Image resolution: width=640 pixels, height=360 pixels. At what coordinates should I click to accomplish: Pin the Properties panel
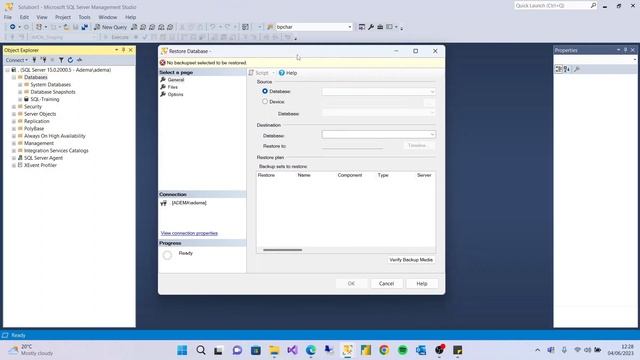coord(625,50)
